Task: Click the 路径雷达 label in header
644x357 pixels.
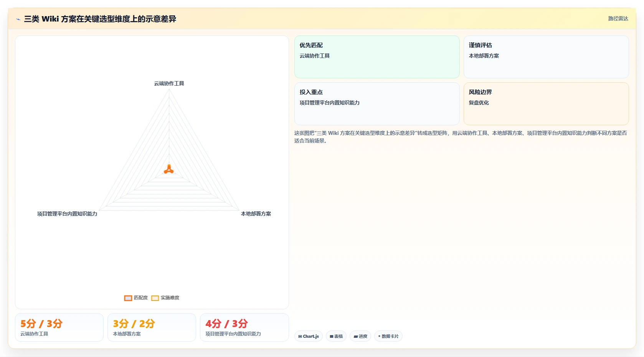Action: point(618,19)
